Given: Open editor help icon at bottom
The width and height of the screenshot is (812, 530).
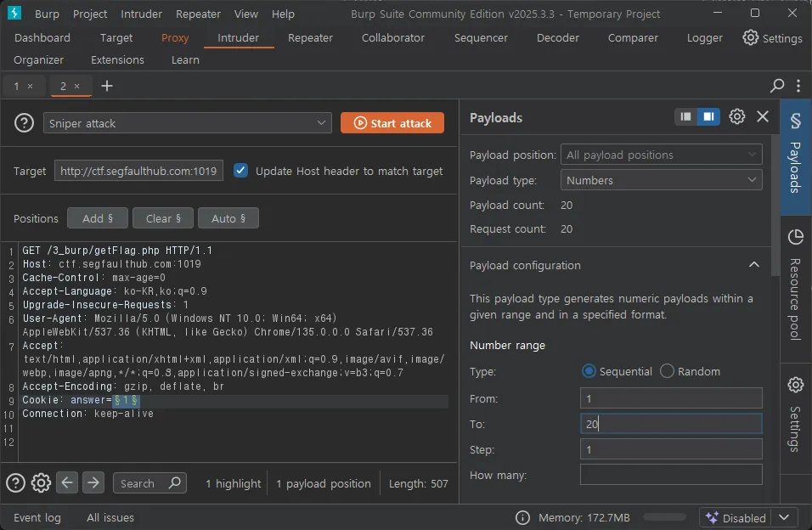Looking at the screenshot, I should point(15,482).
